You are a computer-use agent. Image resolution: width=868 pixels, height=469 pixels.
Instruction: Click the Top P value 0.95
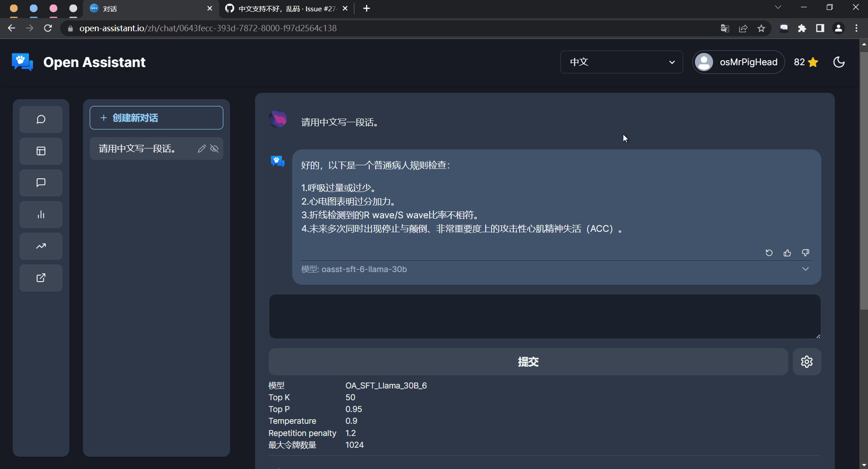pyautogui.click(x=354, y=409)
